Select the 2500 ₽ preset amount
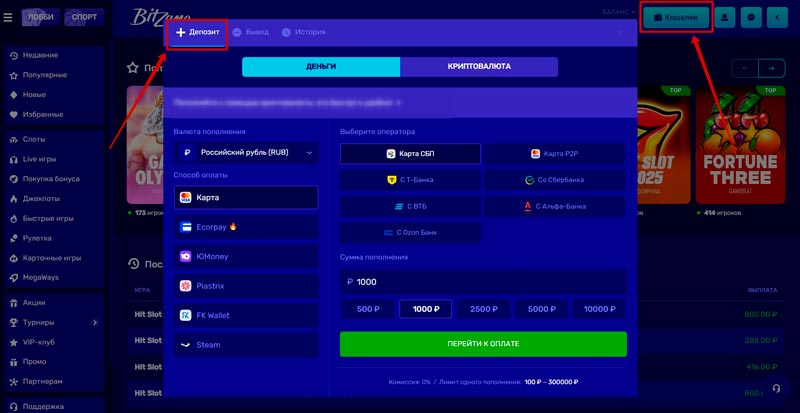The height and width of the screenshot is (413, 800). pos(483,309)
